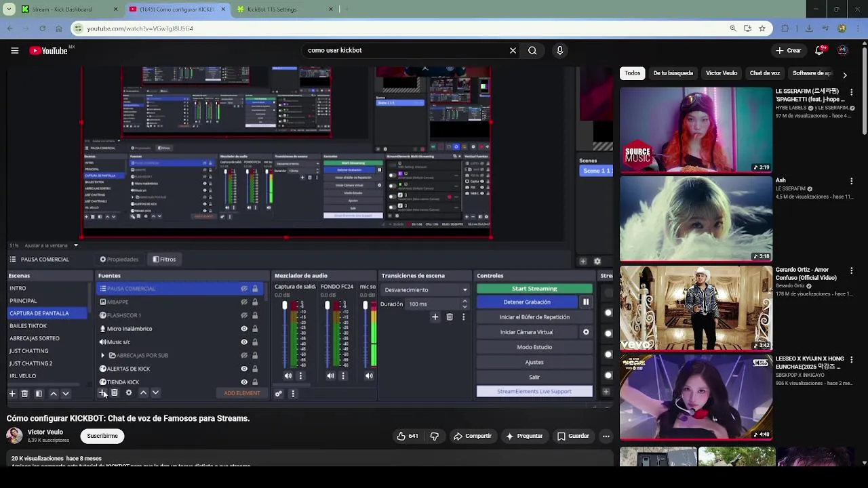Adjust the Duración 100 ms stepper arrows
This screenshot has width=868, height=488.
465,304
